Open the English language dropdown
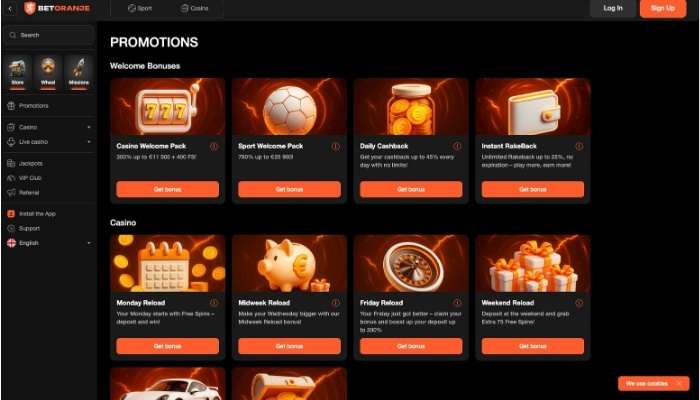700x400 pixels. pyautogui.click(x=49, y=243)
